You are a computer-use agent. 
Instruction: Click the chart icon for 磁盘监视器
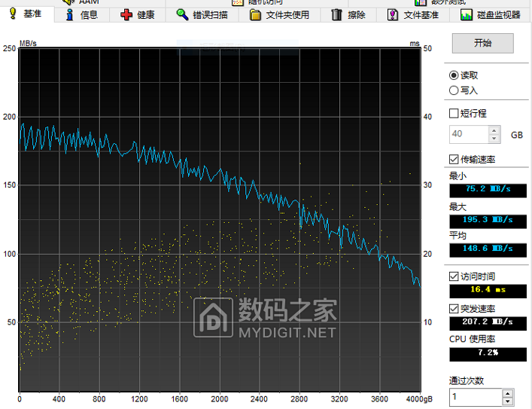pyautogui.click(x=467, y=15)
